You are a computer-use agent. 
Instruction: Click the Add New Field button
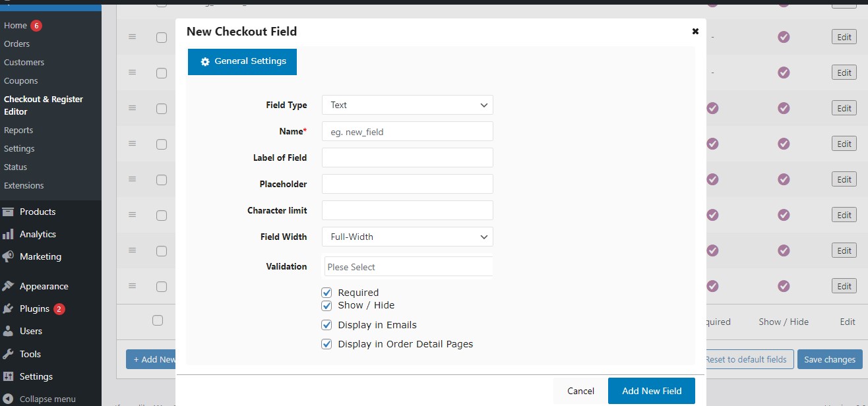pyautogui.click(x=651, y=391)
